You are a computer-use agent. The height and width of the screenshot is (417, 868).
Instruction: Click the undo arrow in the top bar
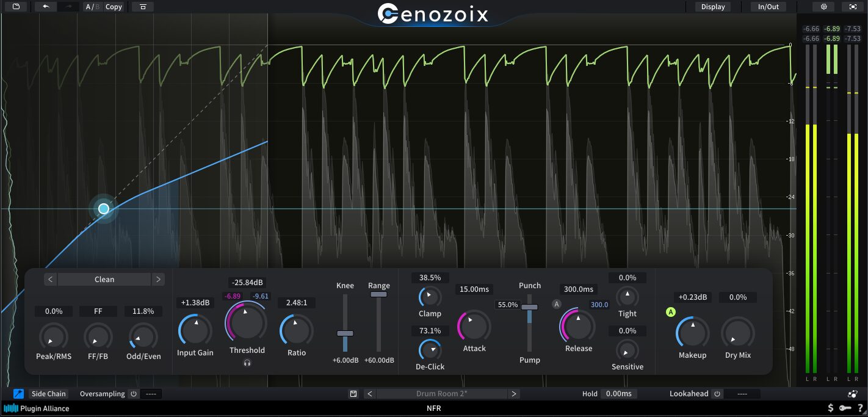pyautogui.click(x=46, y=7)
